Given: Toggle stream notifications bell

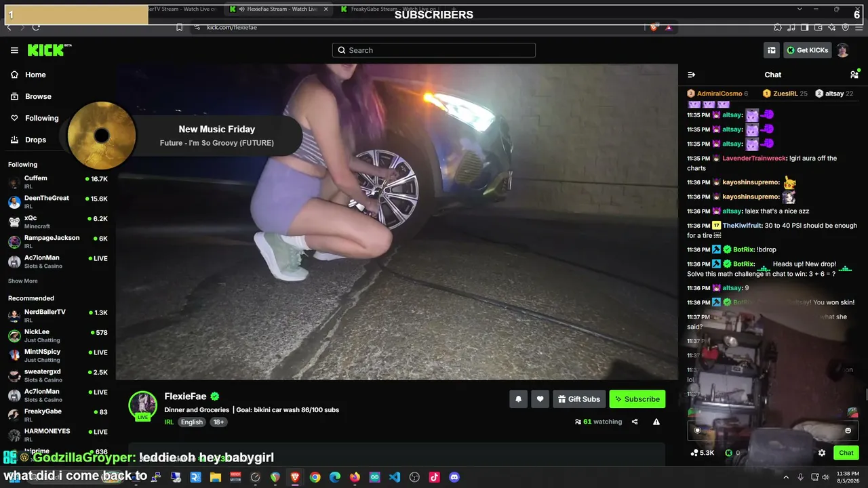Looking at the screenshot, I should click(518, 399).
